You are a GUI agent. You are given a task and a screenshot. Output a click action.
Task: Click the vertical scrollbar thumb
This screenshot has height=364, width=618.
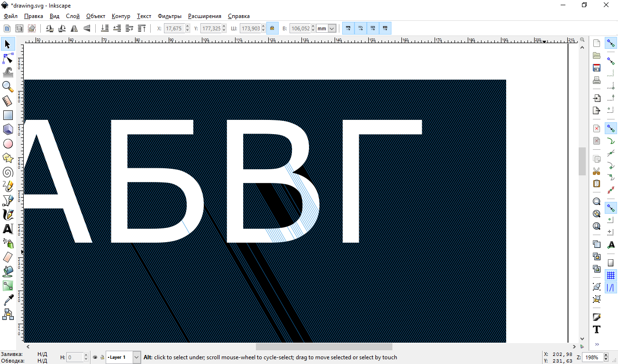(582, 162)
